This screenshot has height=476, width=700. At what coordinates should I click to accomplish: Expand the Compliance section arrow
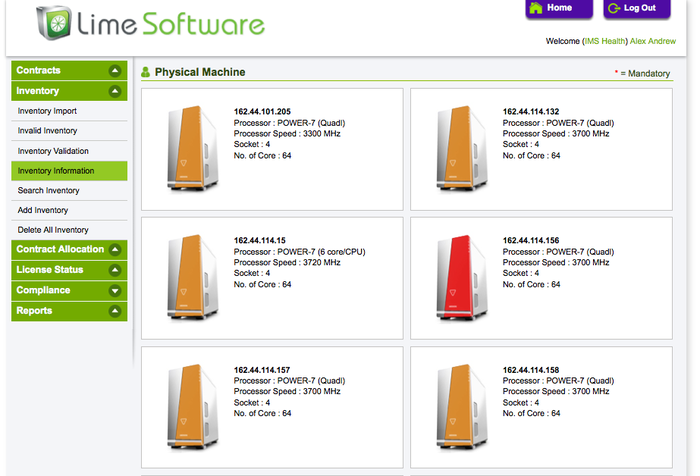coord(115,291)
